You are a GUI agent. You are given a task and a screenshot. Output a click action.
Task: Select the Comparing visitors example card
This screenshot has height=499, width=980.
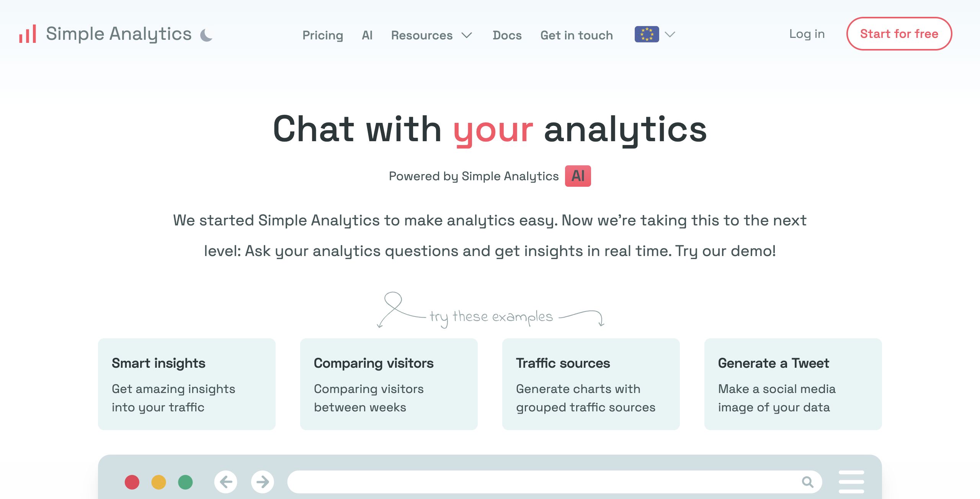pyautogui.click(x=389, y=384)
